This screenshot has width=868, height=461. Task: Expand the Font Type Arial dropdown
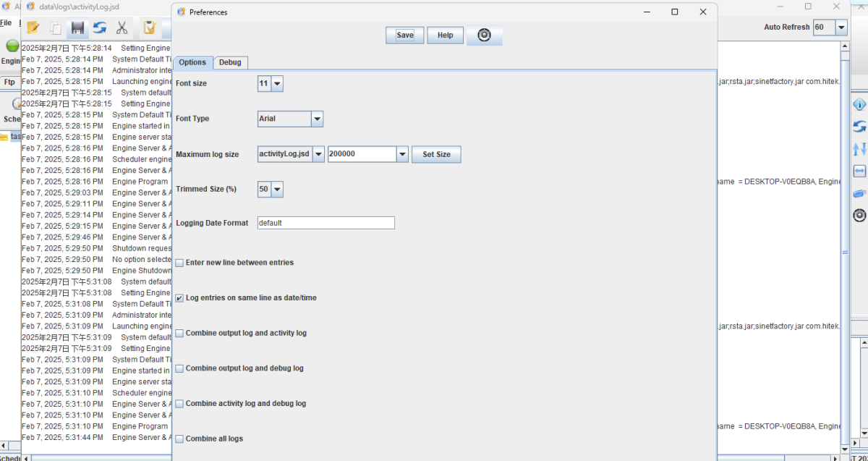[x=317, y=119]
